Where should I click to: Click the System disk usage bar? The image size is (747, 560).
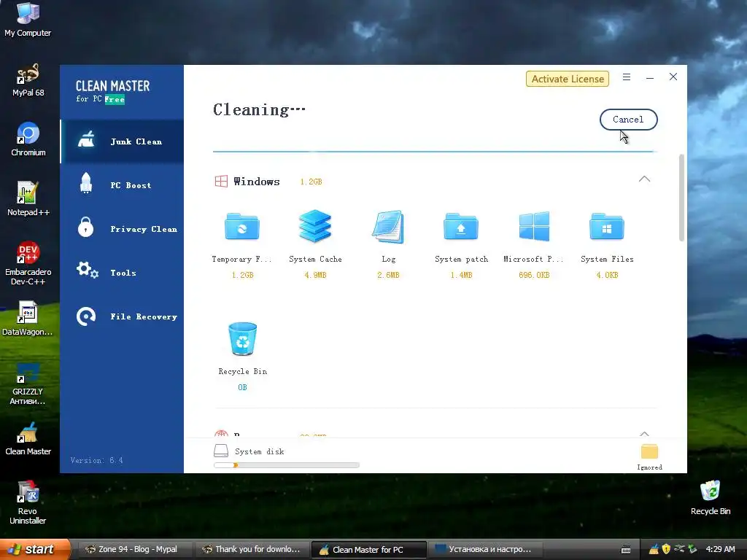pos(286,465)
